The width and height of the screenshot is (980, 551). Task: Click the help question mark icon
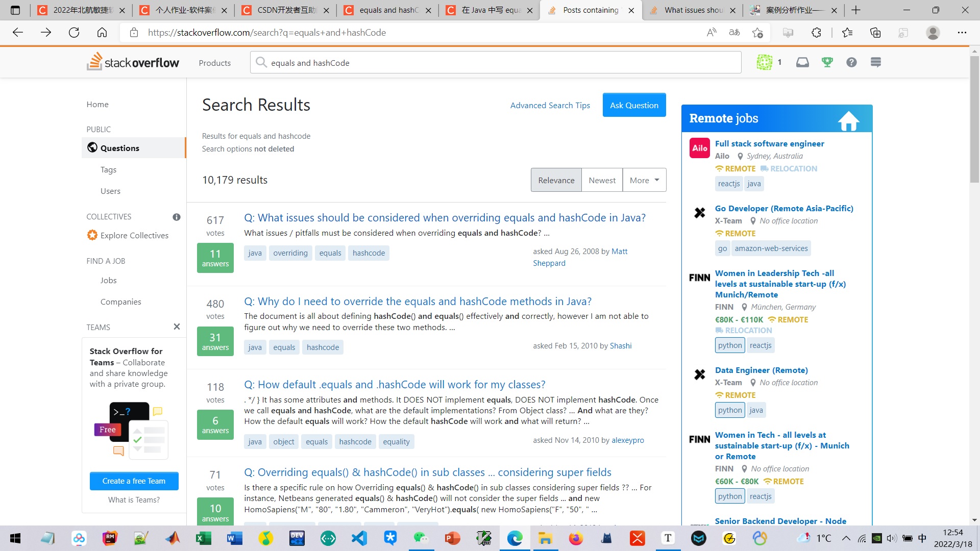pos(851,62)
